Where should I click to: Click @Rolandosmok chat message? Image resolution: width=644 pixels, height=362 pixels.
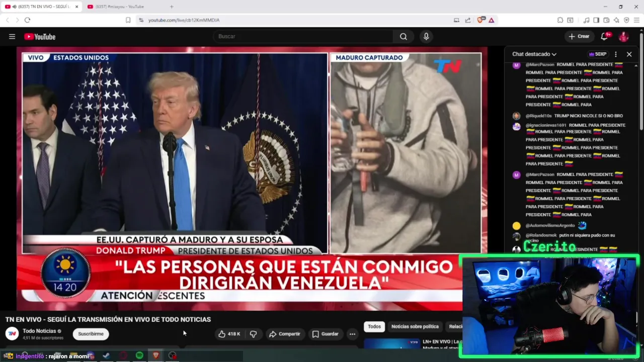[571, 238]
